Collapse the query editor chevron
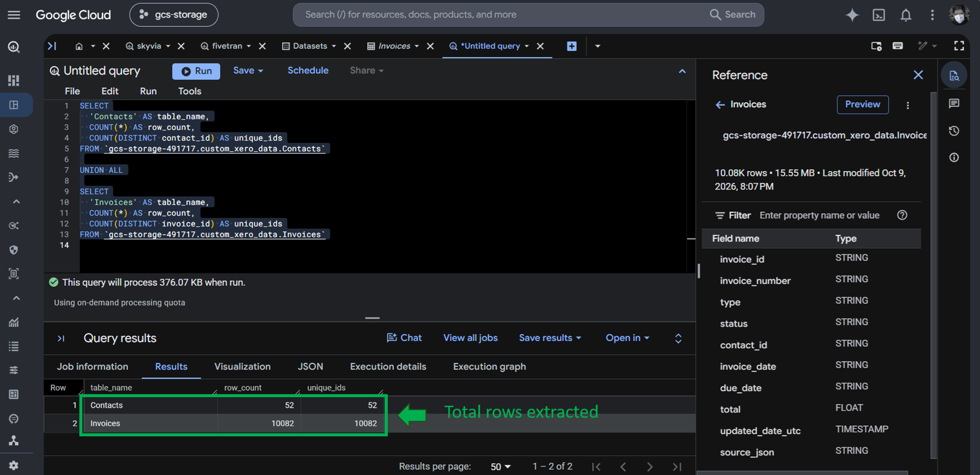 pos(682,71)
